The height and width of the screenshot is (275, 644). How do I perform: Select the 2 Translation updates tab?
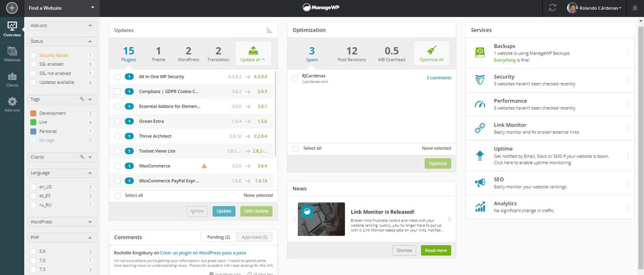[218, 54]
